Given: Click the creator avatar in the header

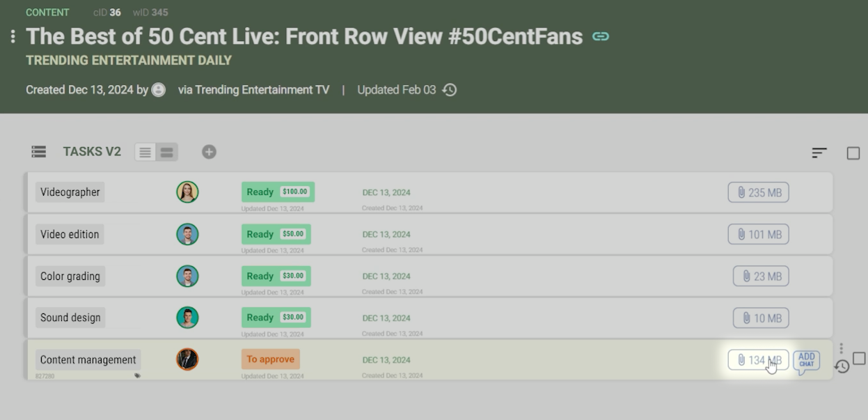Looking at the screenshot, I should coord(159,90).
